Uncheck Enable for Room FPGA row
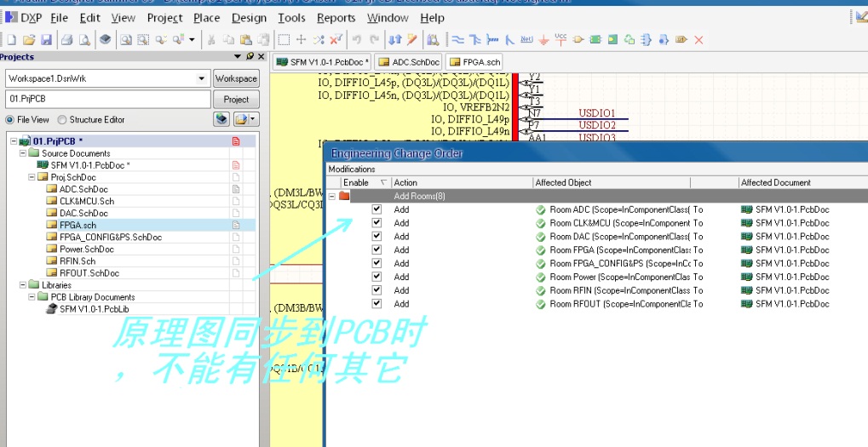868x447 pixels. point(377,249)
